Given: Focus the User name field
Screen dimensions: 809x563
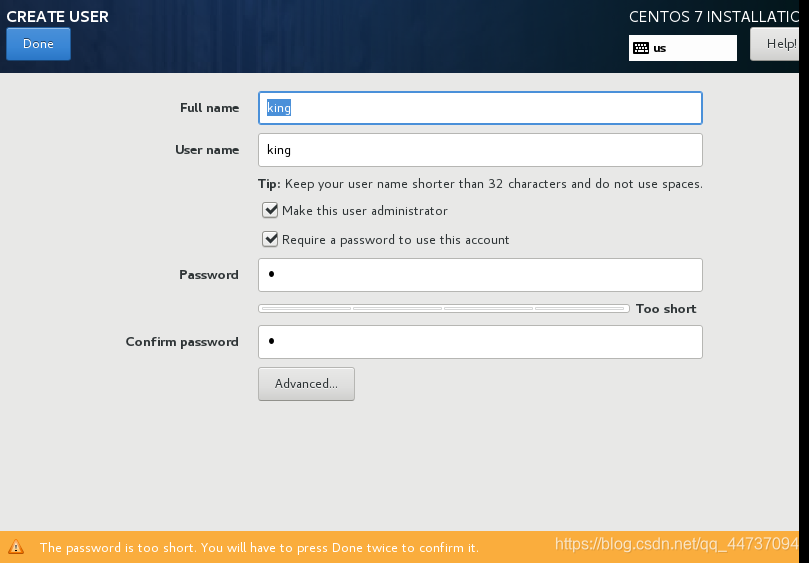Looking at the screenshot, I should (x=480, y=150).
